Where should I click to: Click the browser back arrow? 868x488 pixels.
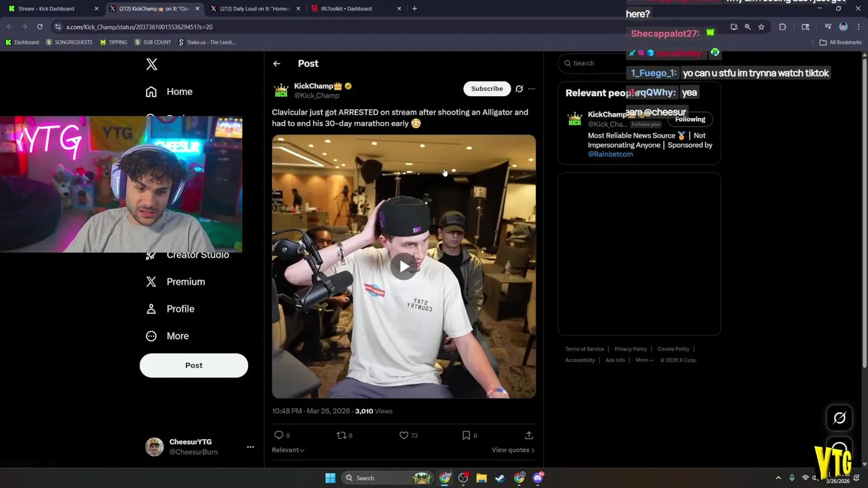pyautogui.click(x=9, y=27)
